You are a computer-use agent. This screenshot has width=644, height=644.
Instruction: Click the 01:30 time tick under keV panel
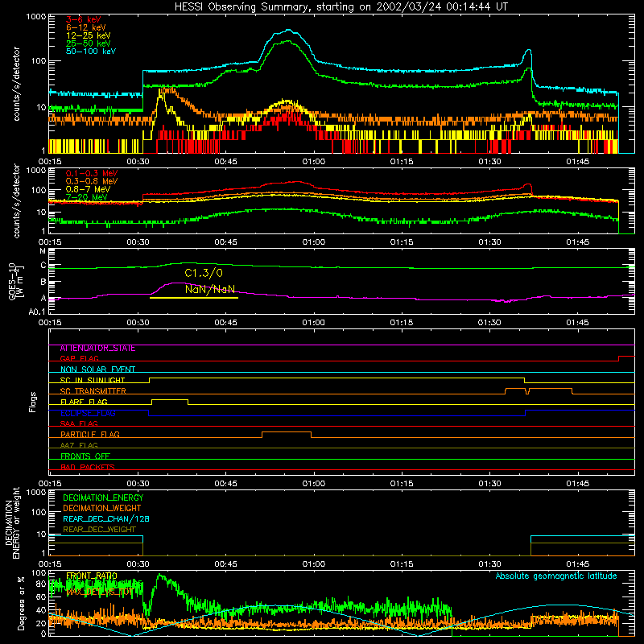click(x=489, y=162)
